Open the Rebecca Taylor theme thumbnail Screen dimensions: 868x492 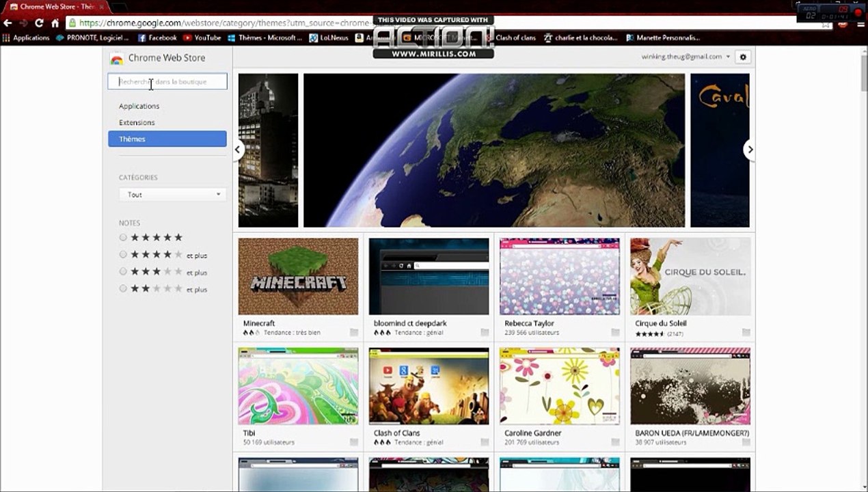[x=560, y=276]
